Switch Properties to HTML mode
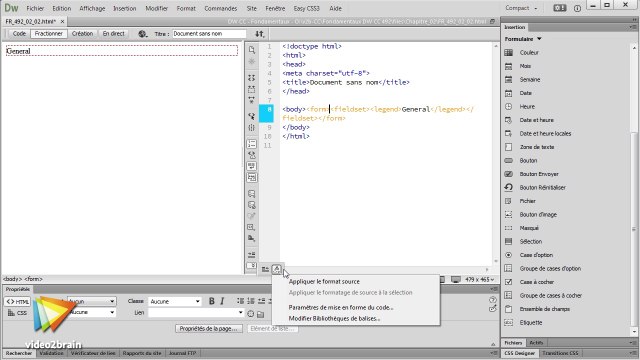 [x=17, y=302]
